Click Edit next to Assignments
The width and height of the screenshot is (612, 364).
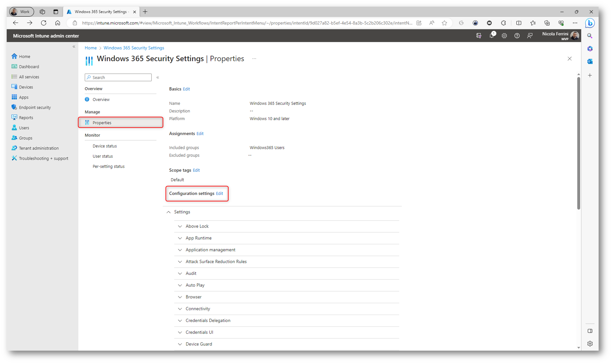[x=200, y=134]
